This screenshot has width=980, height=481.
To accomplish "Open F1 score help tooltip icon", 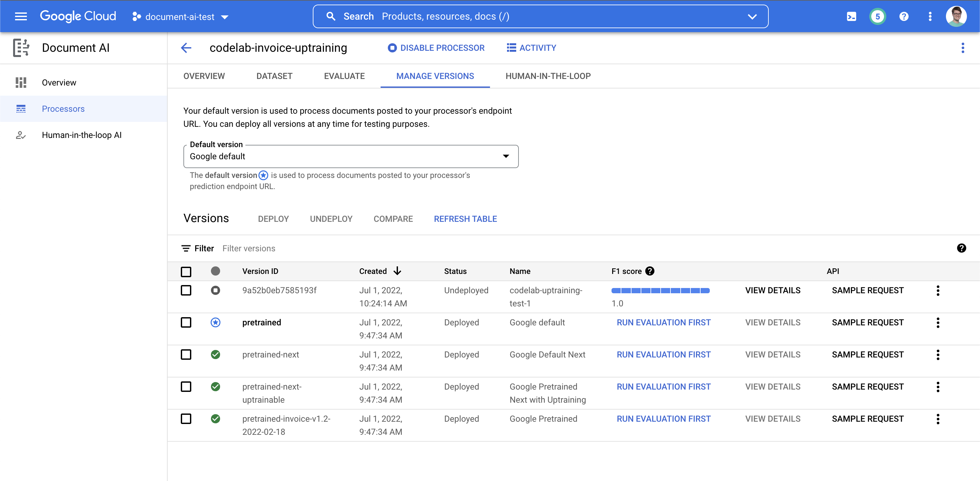I will (x=650, y=271).
